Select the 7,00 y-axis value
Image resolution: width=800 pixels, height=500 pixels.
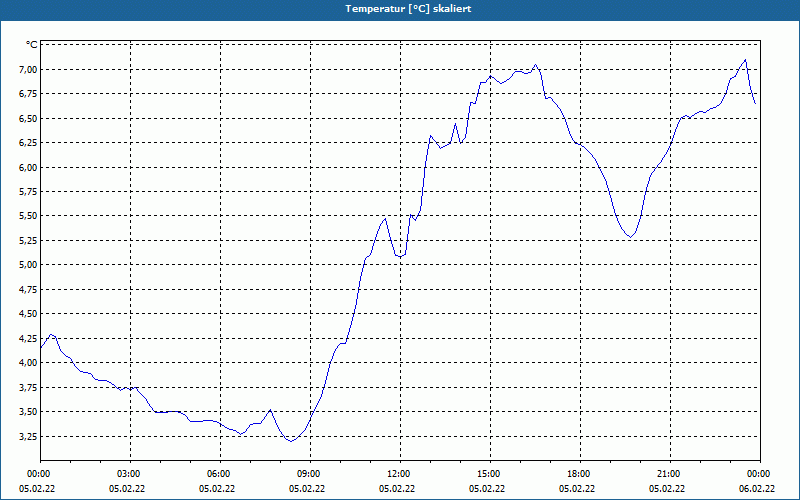(x=28, y=69)
